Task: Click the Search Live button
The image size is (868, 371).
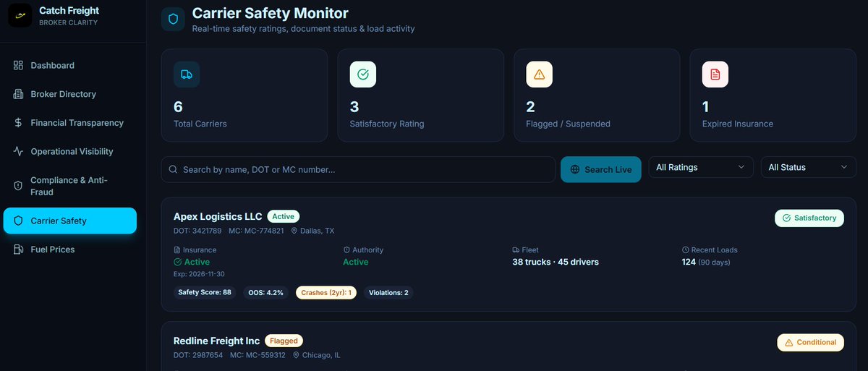Action: (x=600, y=169)
